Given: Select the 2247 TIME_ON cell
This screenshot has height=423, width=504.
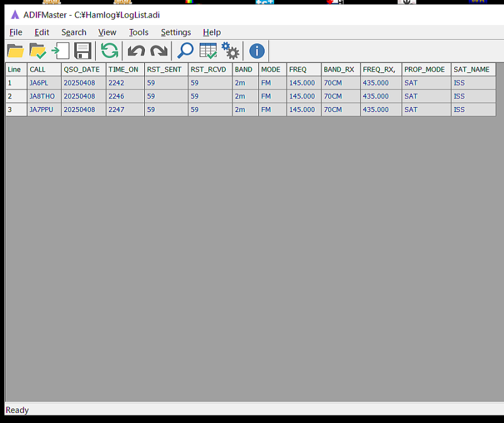Looking at the screenshot, I should coord(125,110).
